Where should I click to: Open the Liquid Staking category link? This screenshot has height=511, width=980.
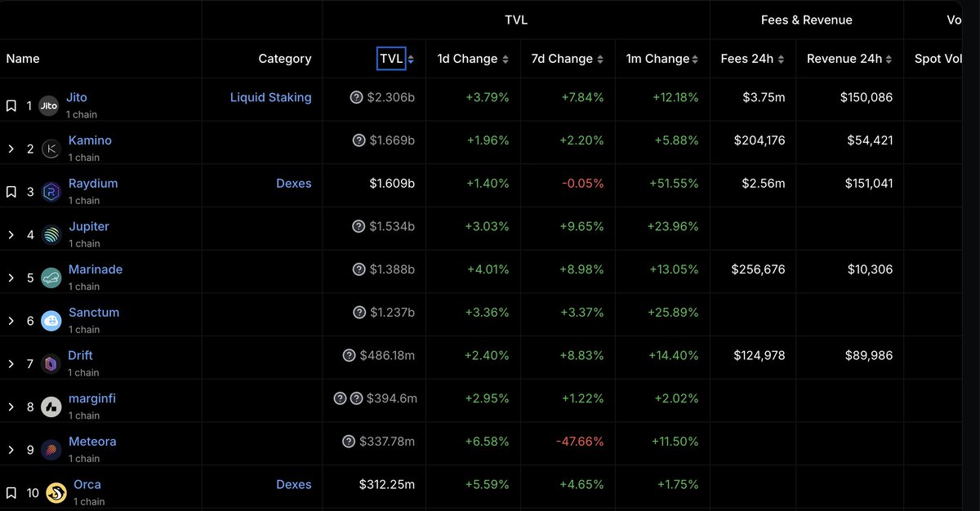click(x=270, y=97)
